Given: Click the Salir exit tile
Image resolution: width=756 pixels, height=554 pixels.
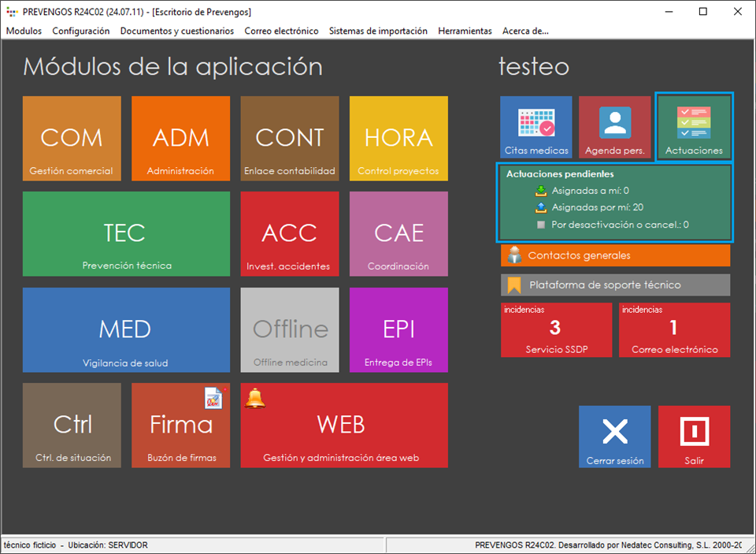Looking at the screenshot, I should tap(694, 437).
